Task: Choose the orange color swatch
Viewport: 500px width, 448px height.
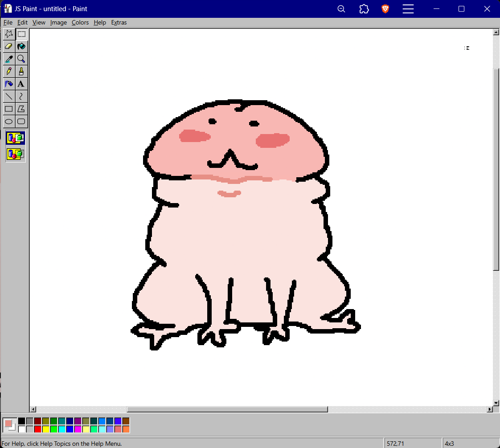Action: (x=126, y=429)
